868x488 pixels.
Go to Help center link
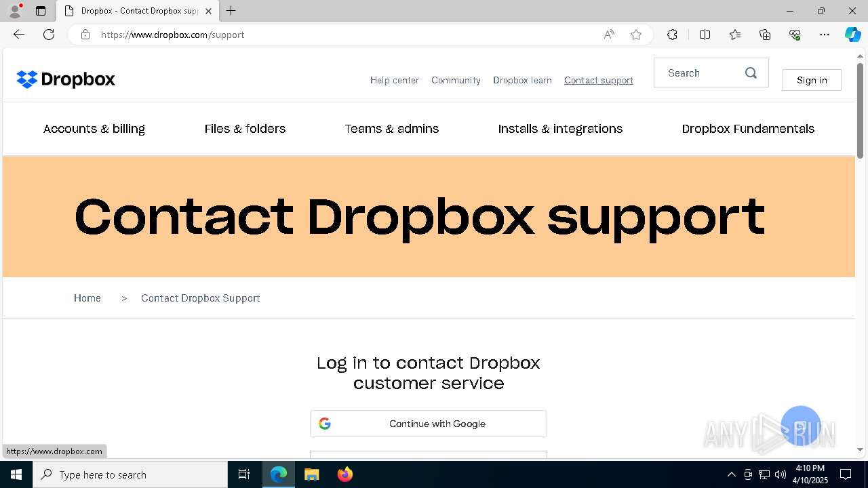(x=395, y=80)
